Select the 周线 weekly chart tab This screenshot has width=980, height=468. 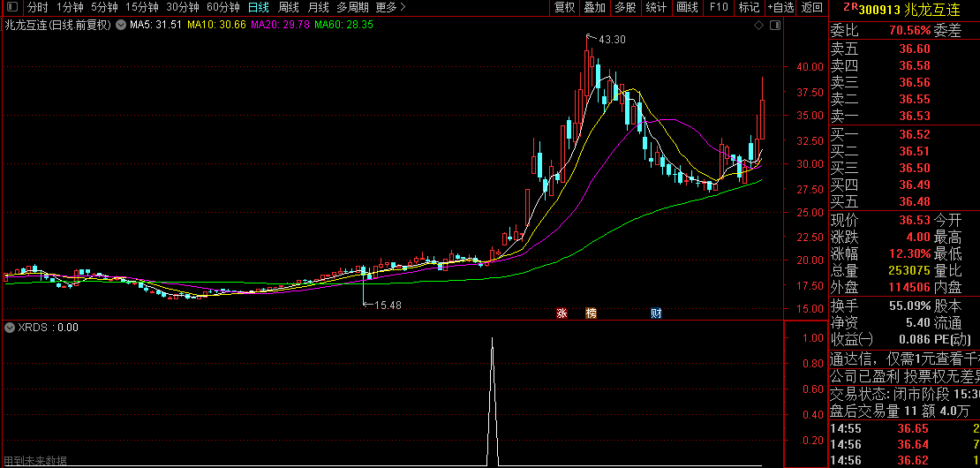click(x=289, y=7)
